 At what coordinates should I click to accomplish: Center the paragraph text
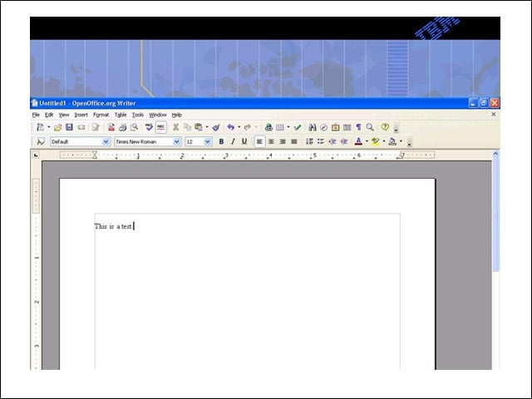click(271, 142)
